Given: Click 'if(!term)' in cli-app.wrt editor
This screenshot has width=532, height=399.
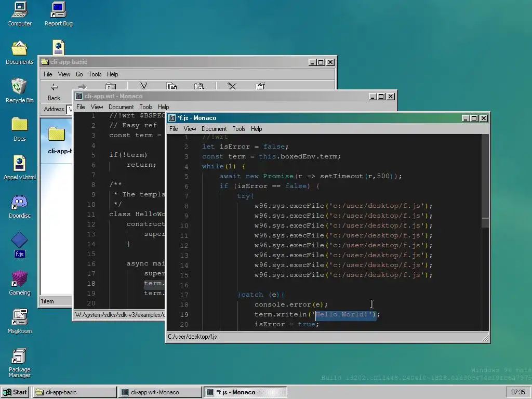Looking at the screenshot, I should 128,155.
